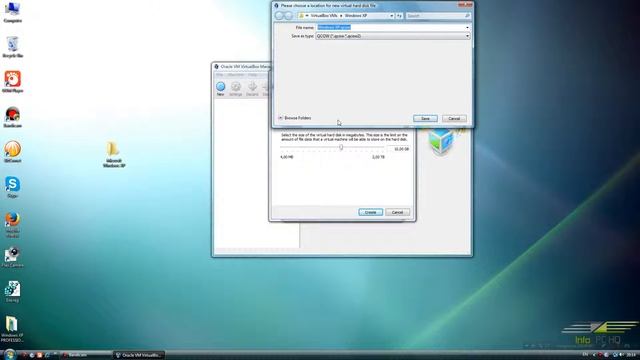Open the File name history dropdown arrow
This screenshot has height=360, width=640.
click(x=467, y=27)
